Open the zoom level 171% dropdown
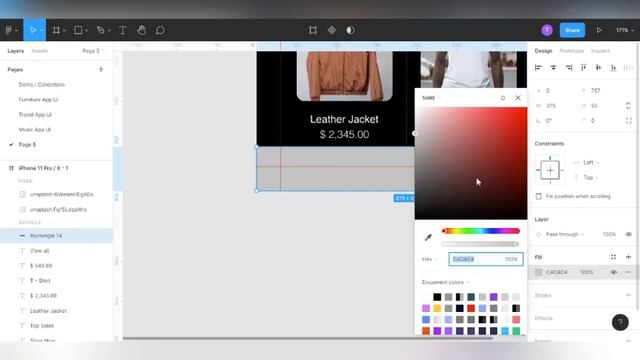 (624, 30)
